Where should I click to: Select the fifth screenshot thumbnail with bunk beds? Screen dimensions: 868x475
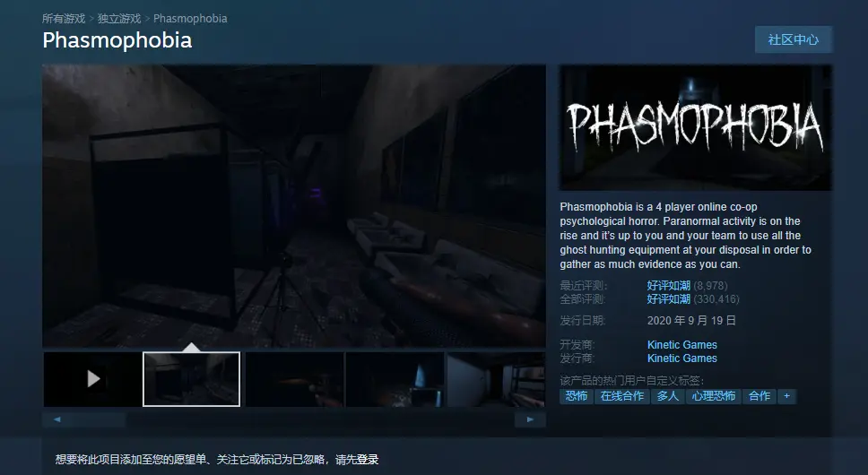pos(496,379)
